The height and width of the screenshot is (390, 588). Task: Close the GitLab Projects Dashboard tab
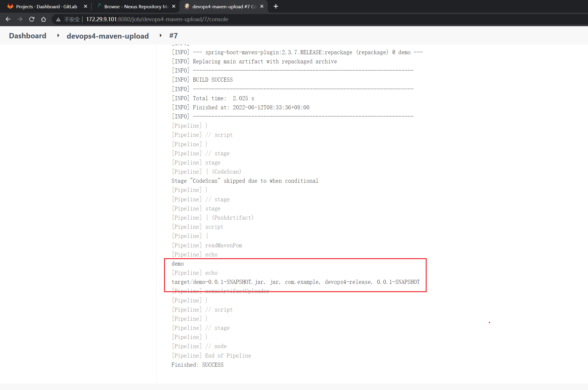[86, 6]
